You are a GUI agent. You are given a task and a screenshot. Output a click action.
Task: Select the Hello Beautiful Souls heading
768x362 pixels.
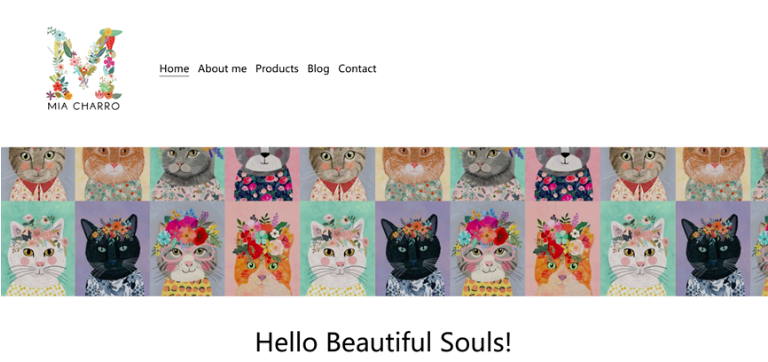click(x=384, y=342)
